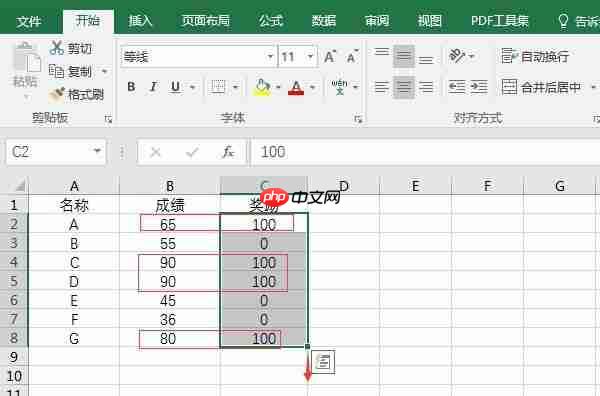Switch to the 公式 Formulas tab
Image resolution: width=600 pixels, height=396 pixels.
coord(271,21)
